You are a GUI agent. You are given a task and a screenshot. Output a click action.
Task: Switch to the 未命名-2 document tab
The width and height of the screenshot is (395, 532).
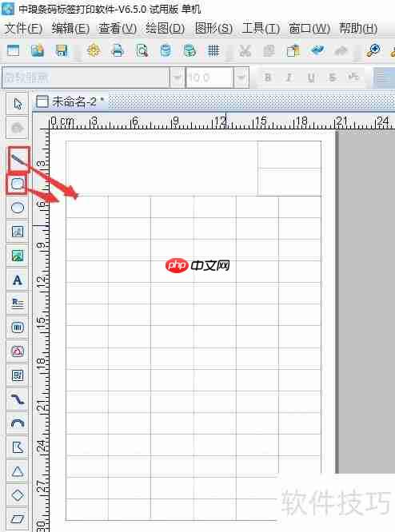[70, 101]
